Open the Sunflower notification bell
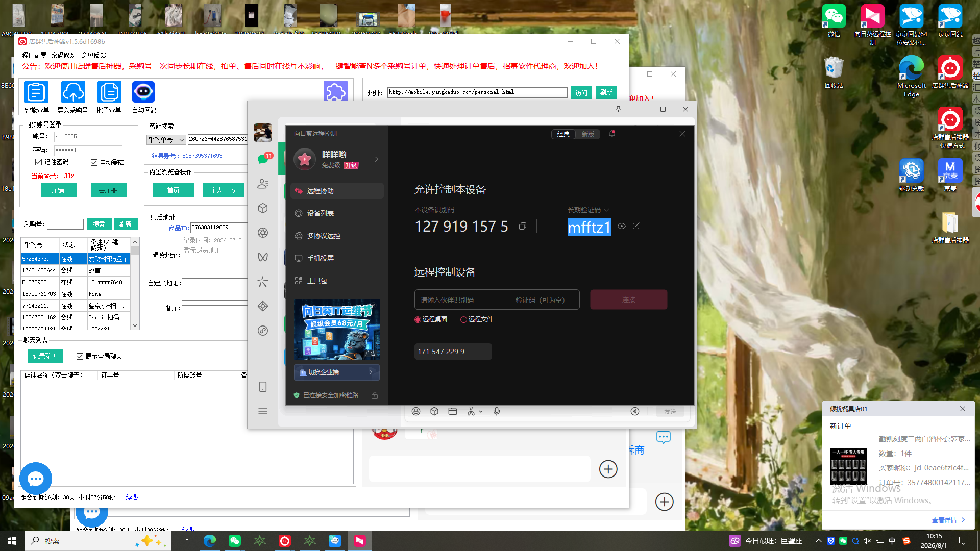980x551 pixels. point(612,134)
